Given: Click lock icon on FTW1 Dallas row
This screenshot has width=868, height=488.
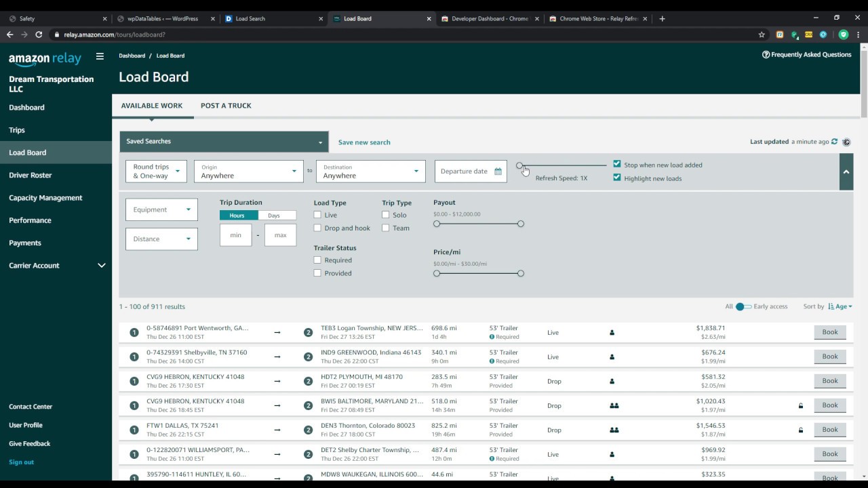Looking at the screenshot, I should click(x=801, y=430).
